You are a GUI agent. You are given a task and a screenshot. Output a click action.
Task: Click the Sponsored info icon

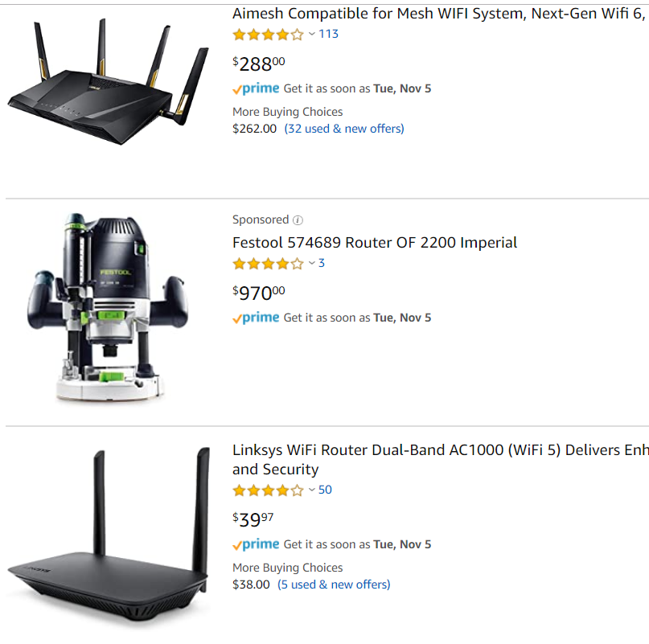[298, 220]
